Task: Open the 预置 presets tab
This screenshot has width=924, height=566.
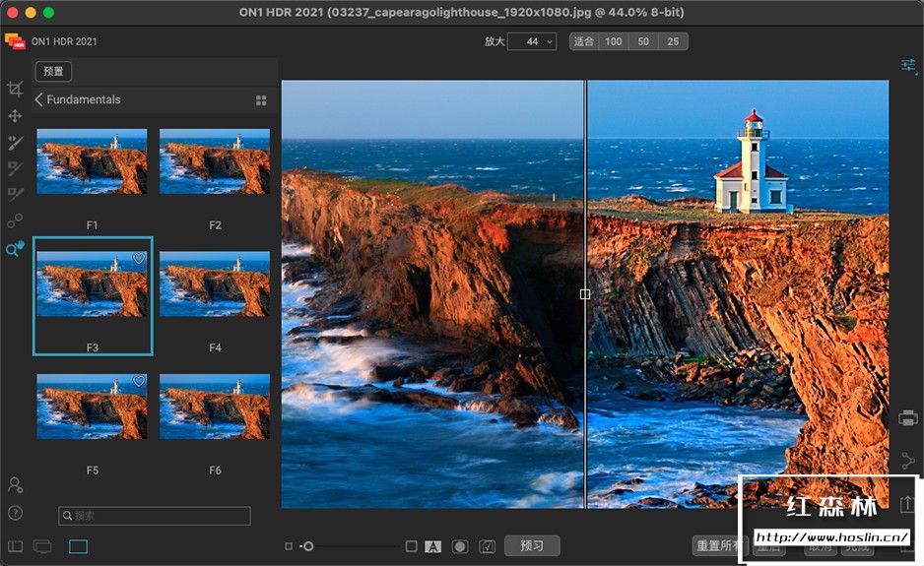Action: click(53, 71)
